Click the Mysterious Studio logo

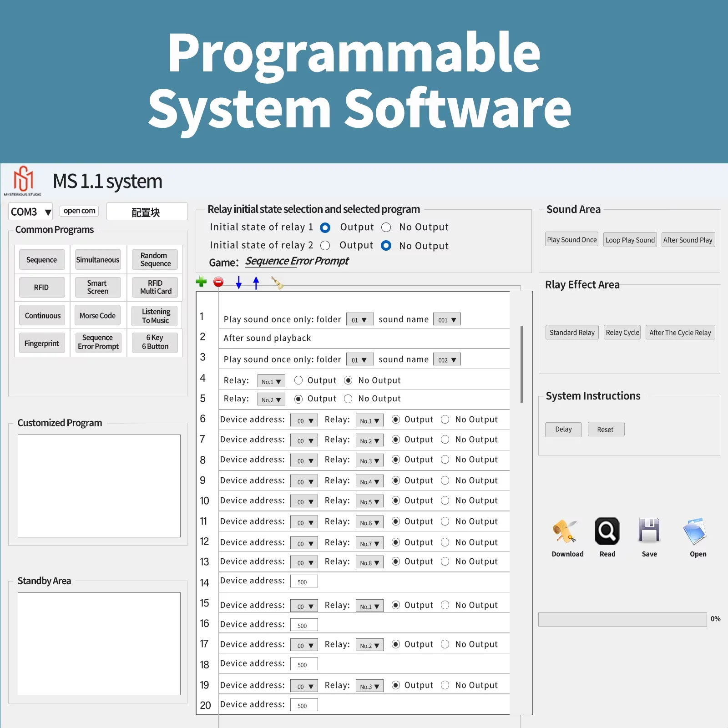click(x=23, y=181)
